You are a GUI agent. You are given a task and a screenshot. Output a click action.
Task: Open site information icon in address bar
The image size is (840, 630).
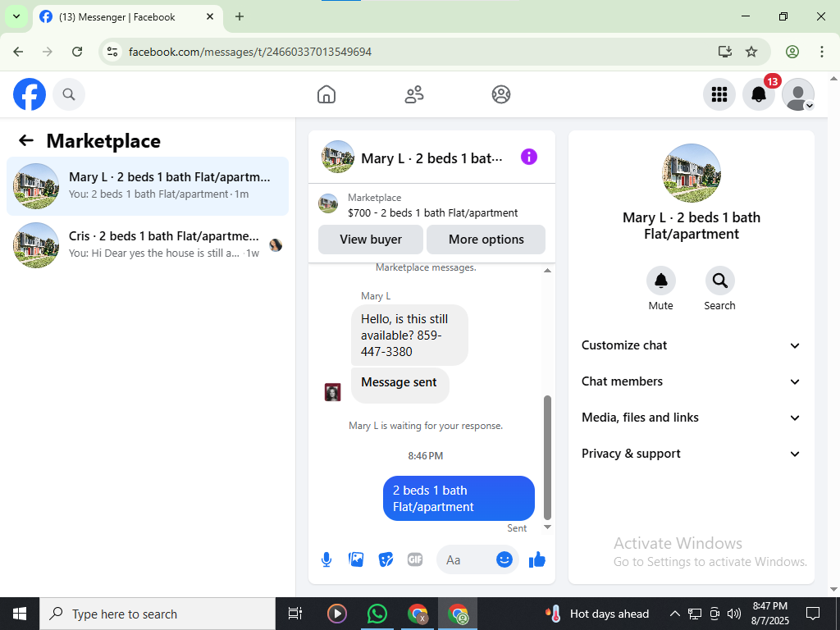tap(112, 52)
